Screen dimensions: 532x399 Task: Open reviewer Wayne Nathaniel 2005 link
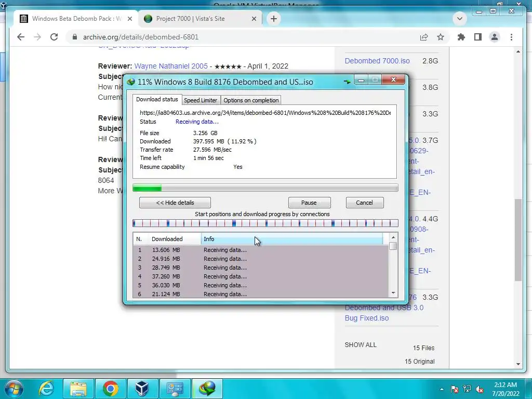171,66
